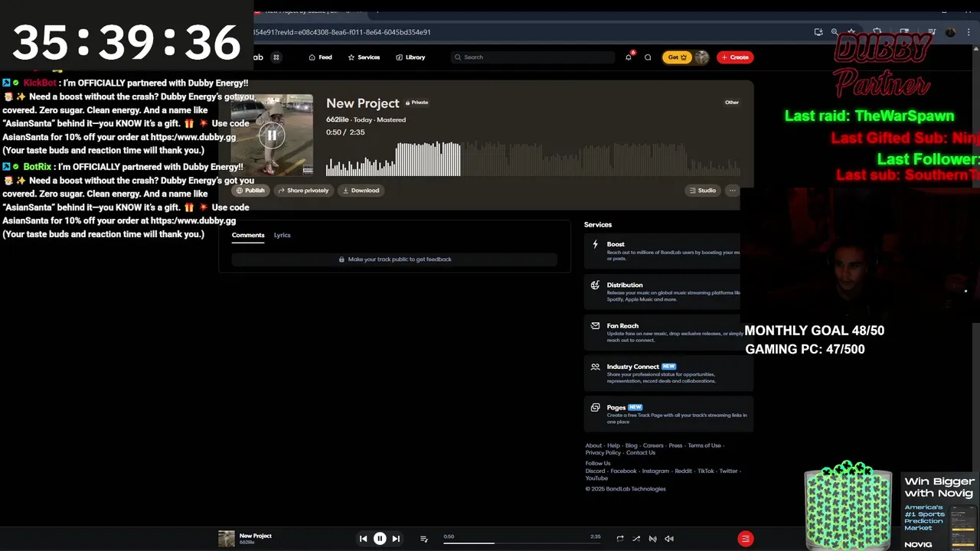This screenshot has width=980, height=551.
Task: Open the TikTok follow link
Action: pyautogui.click(x=706, y=471)
